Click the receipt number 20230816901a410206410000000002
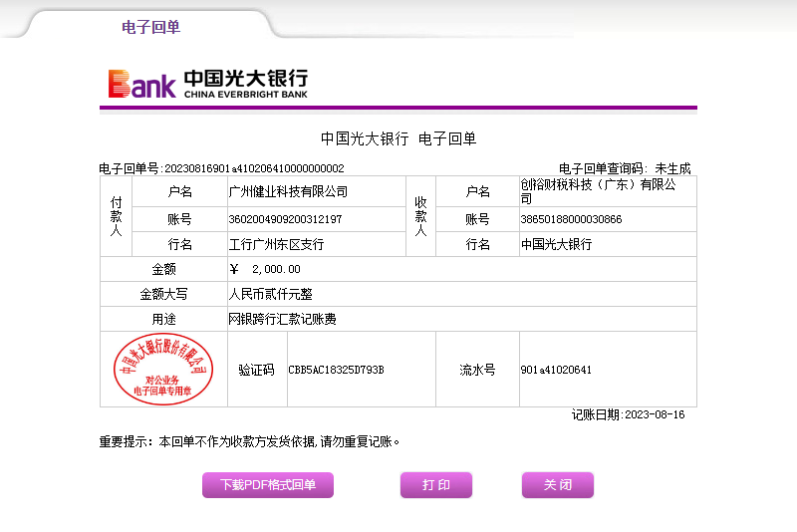Screen dimensions: 797x532 254,168
